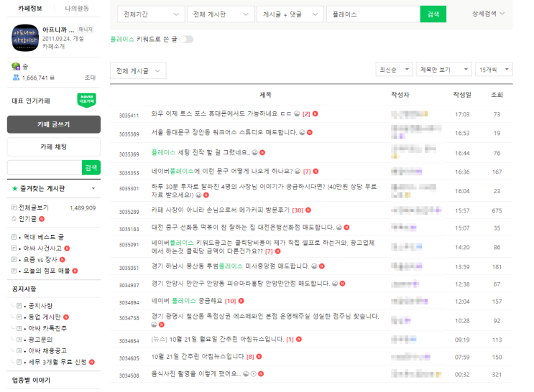Click the mobile icon on post 3035183

[x=339, y=228]
